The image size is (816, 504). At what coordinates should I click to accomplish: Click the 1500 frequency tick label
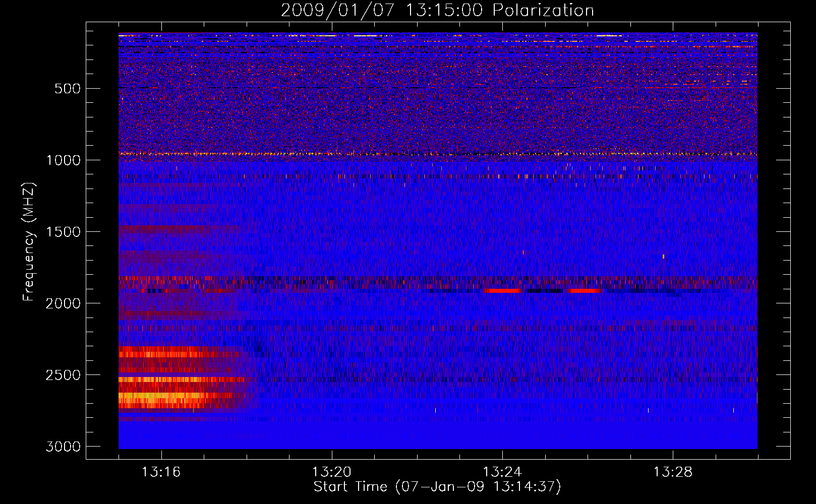pos(63,232)
